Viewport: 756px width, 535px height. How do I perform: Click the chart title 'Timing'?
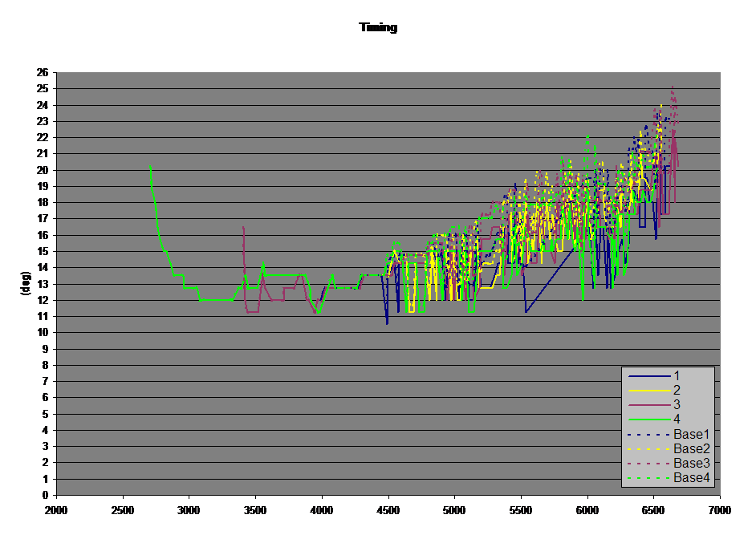pos(378,27)
